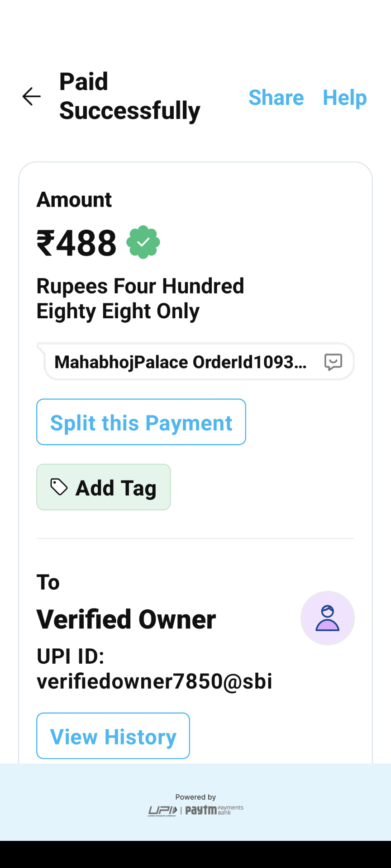
Task: Click the tag icon beside Add Tag
Action: [x=59, y=487]
